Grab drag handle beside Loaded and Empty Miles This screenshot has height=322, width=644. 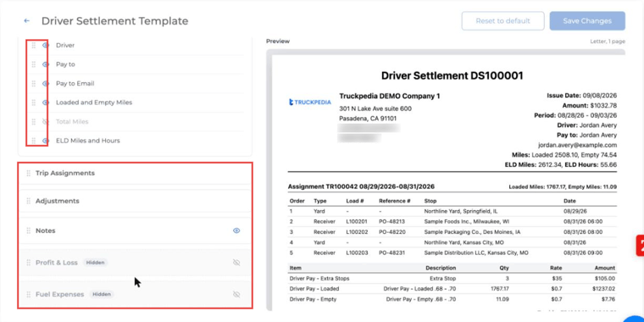(x=34, y=103)
